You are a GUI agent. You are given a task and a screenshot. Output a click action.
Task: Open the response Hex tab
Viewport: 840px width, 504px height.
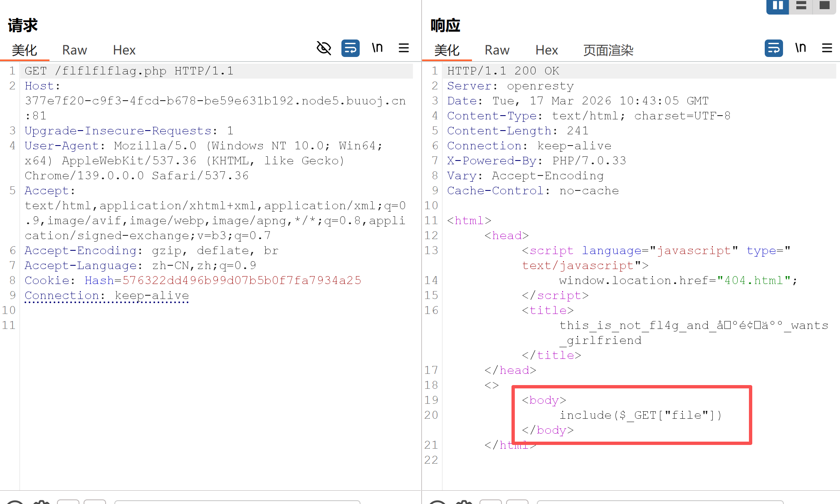tap(546, 50)
